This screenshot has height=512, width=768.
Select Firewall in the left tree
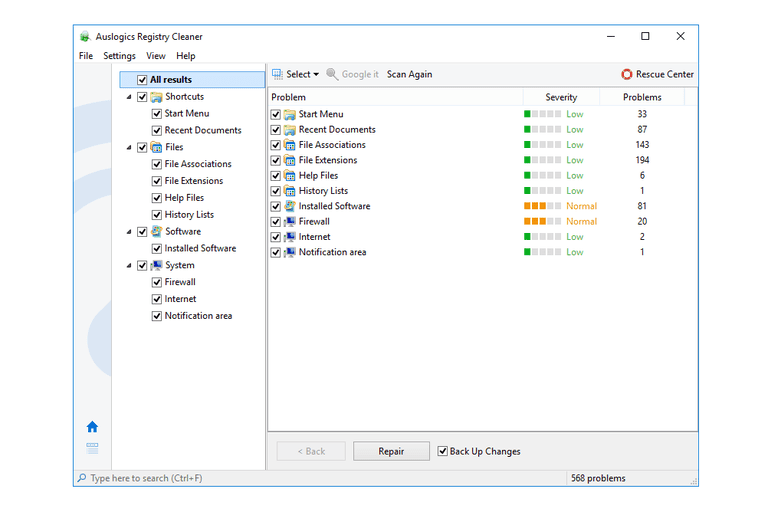tap(180, 282)
